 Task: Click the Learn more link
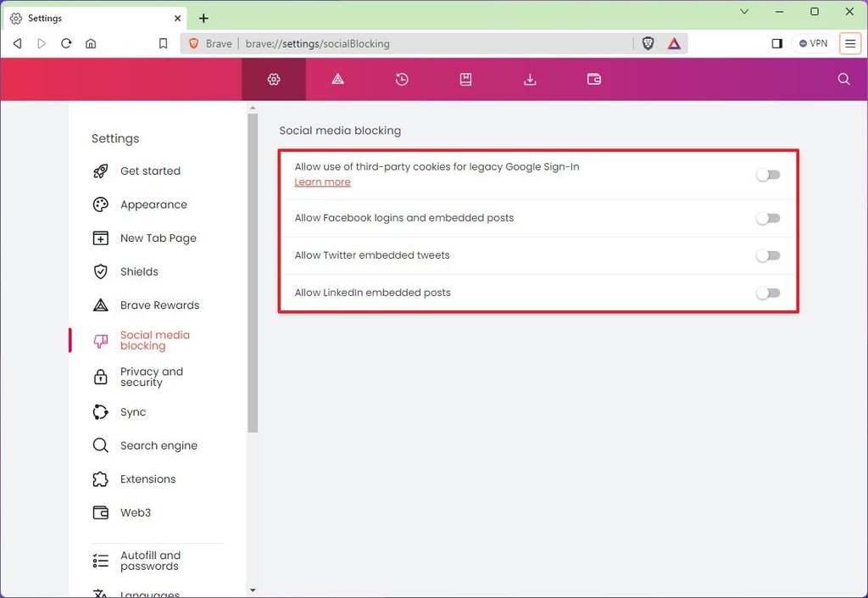point(322,182)
